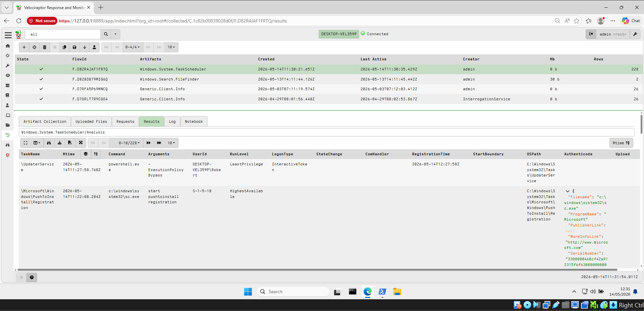Open Windows Start menu

point(248,292)
